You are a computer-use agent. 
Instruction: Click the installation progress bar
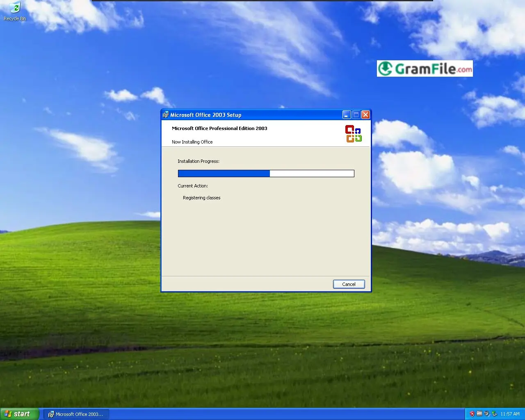pos(266,173)
